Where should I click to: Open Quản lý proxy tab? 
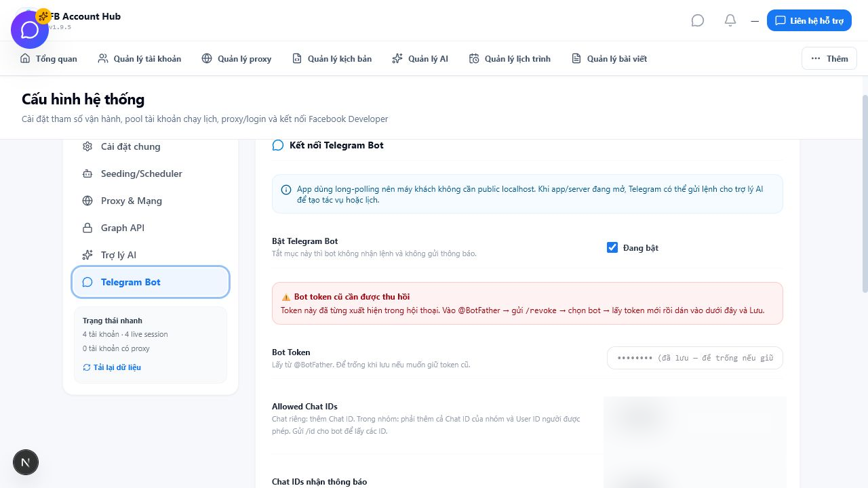click(237, 58)
